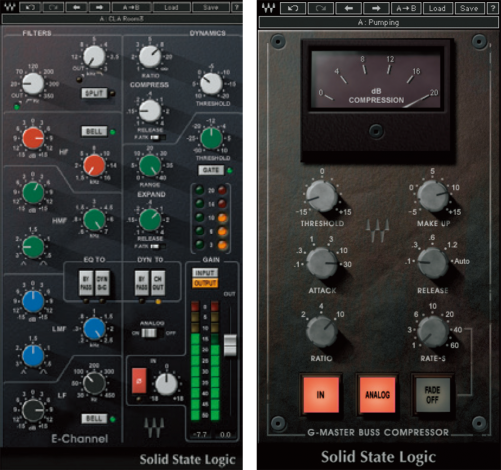Click Load in G-Master toolbar
The image size is (501, 470).
[x=437, y=8]
